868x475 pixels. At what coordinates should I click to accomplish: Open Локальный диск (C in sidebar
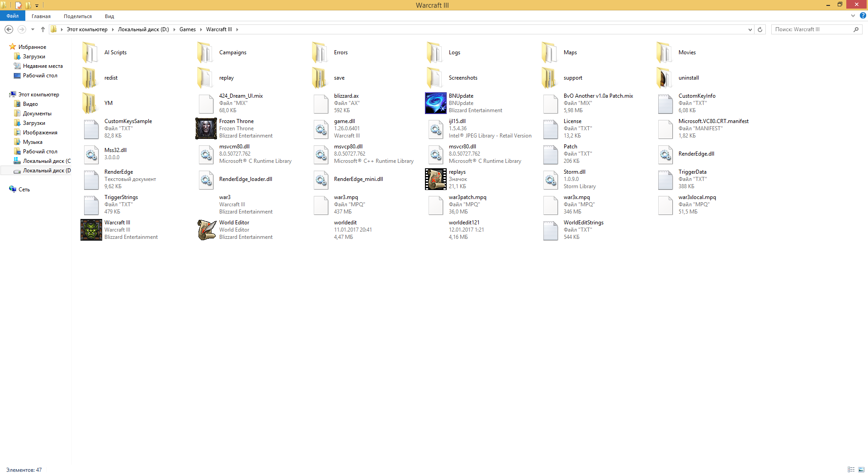[47, 161]
